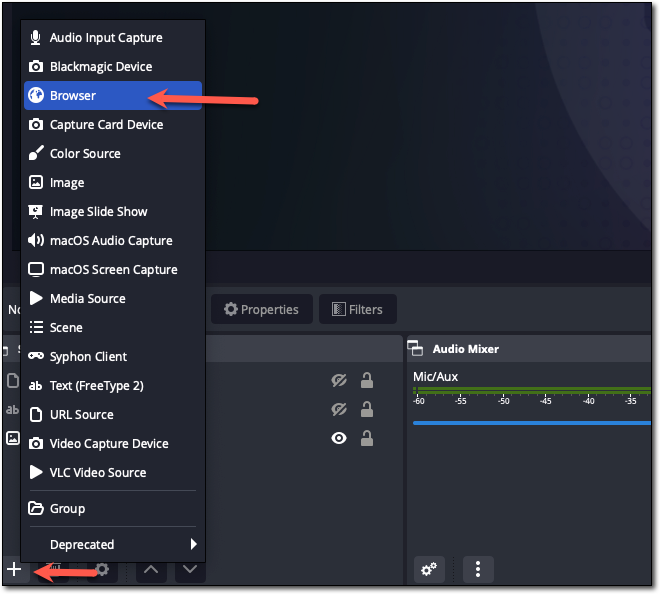Adjust the Mic/Aux volume slider

click(x=530, y=423)
